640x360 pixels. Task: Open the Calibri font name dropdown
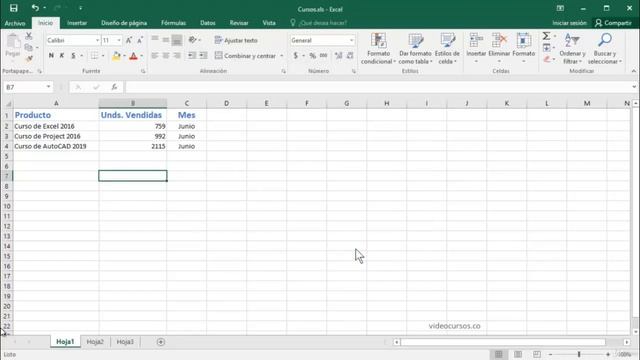pyautogui.click(x=97, y=40)
